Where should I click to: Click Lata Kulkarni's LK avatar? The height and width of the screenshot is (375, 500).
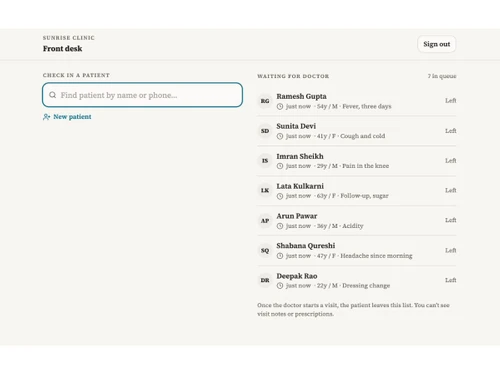point(265,190)
